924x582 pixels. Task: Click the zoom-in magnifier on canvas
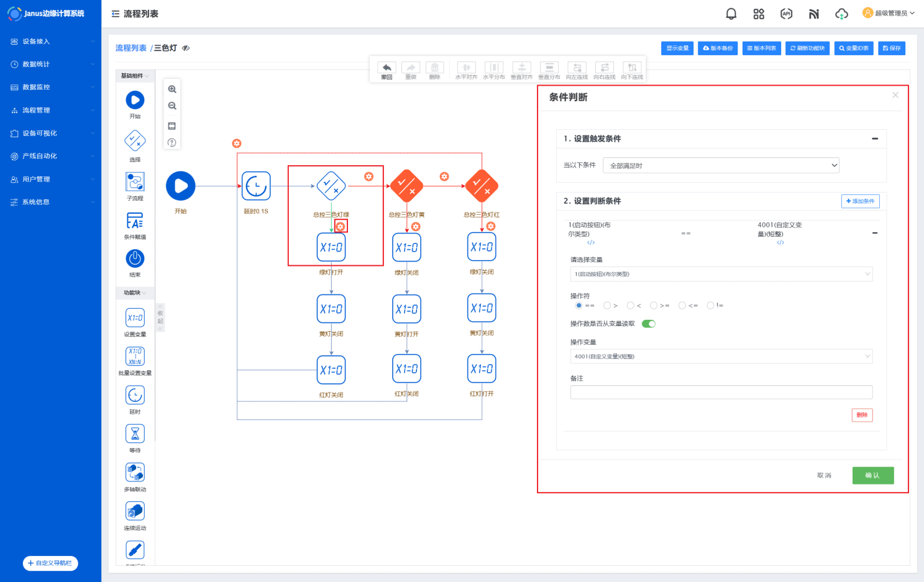tap(172, 89)
